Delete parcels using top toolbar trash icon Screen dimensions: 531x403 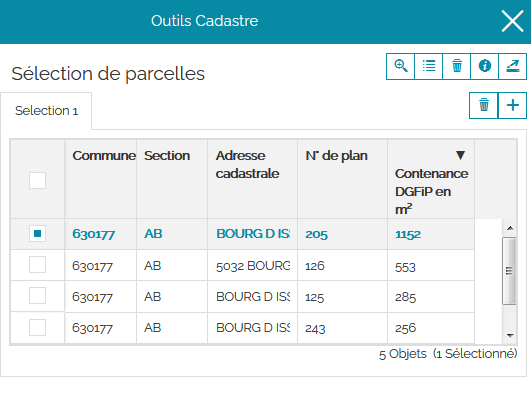click(x=456, y=66)
